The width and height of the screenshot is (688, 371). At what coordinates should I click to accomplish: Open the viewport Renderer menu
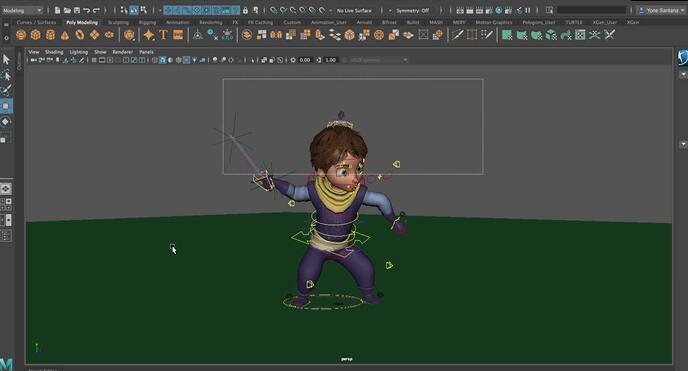122,52
